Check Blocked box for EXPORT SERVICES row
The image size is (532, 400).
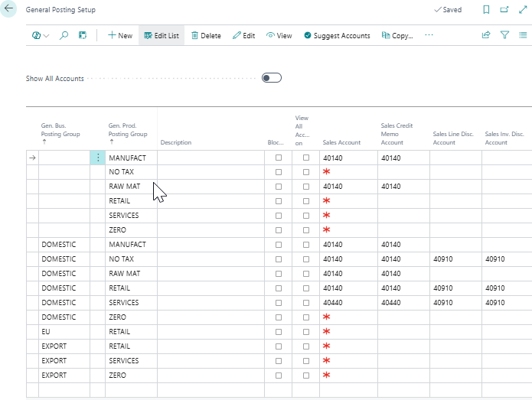[279, 361]
